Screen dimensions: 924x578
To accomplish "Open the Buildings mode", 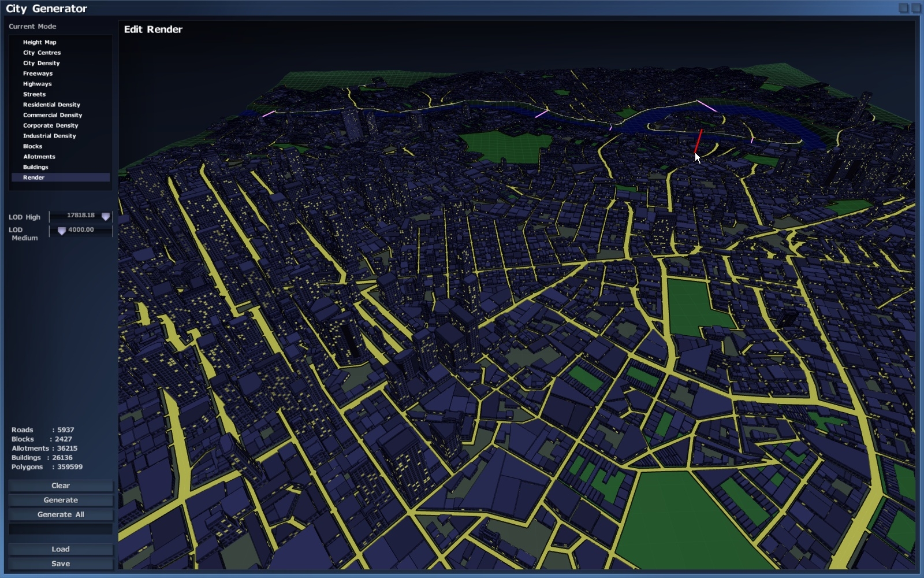I will click(x=36, y=167).
